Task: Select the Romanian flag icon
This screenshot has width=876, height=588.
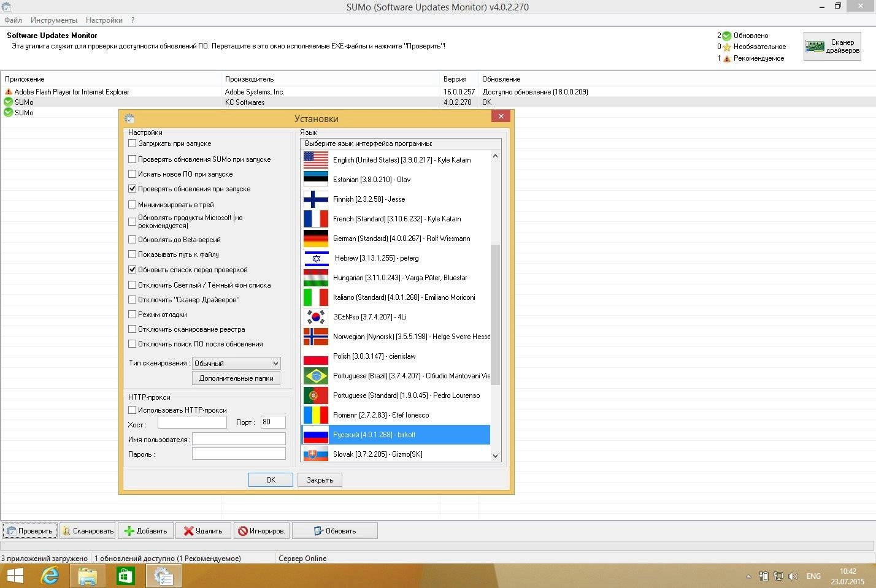Action: (x=316, y=414)
